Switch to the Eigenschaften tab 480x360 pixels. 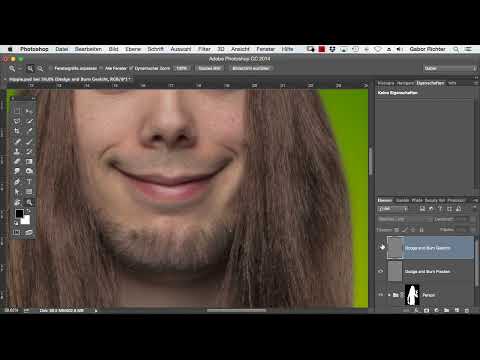coord(430,83)
